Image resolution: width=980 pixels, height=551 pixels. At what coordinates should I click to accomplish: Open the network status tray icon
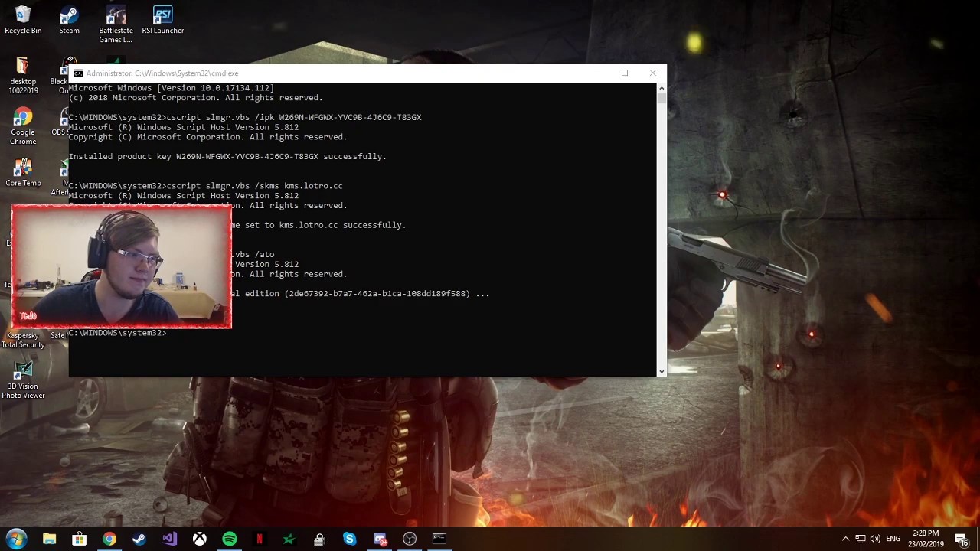861,540
